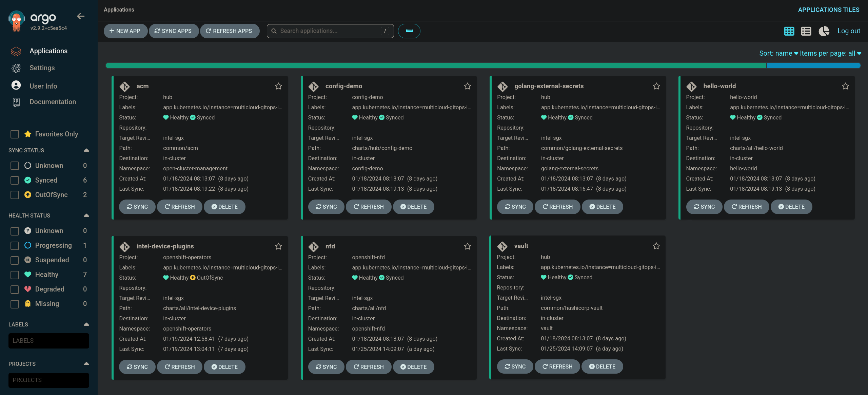The height and width of the screenshot is (395, 868).
Task: Click the acm git source icon
Action: [124, 87]
